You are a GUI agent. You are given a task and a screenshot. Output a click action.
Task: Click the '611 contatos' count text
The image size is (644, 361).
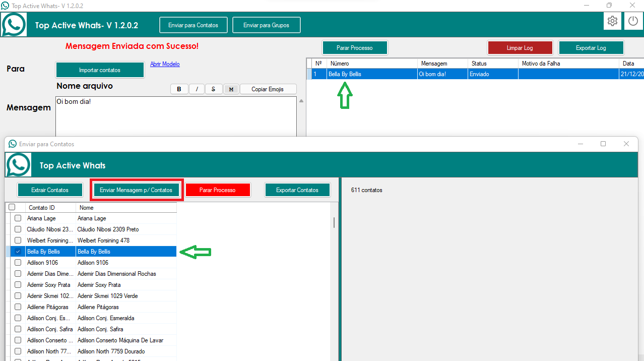tap(367, 190)
